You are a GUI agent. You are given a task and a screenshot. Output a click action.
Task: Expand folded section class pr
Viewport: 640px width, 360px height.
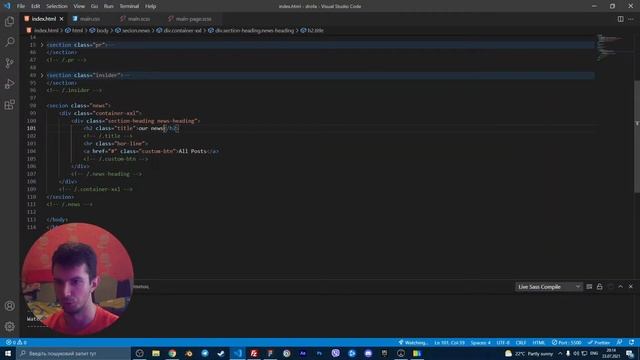[x=42, y=45]
